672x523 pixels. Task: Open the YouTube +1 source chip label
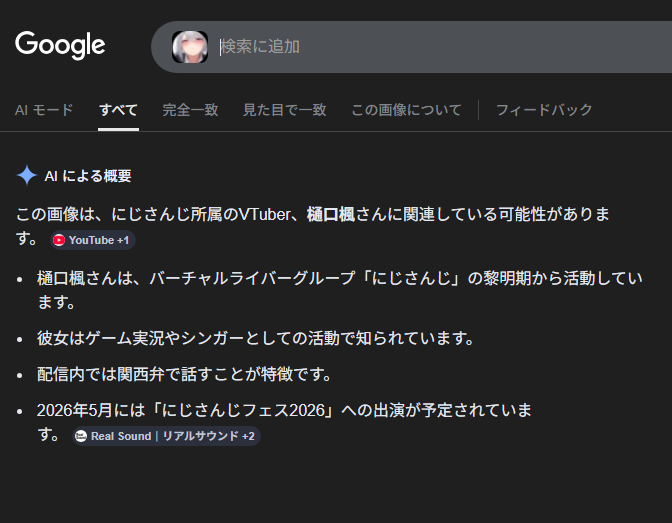click(99, 240)
